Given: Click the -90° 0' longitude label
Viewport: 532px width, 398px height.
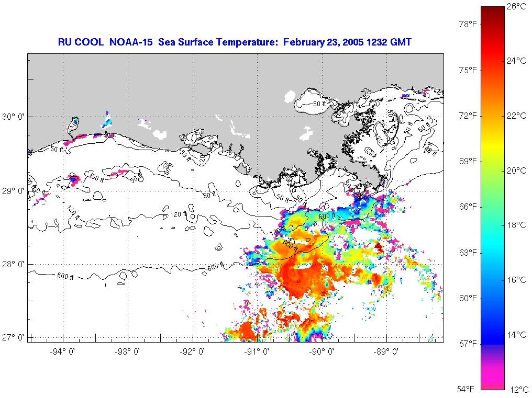Looking at the screenshot, I should [322, 351].
